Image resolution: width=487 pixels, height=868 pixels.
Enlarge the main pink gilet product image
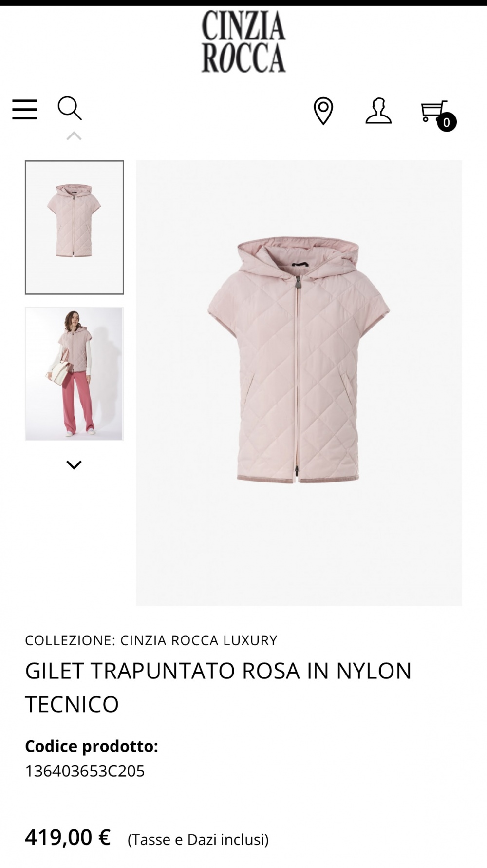(299, 383)
